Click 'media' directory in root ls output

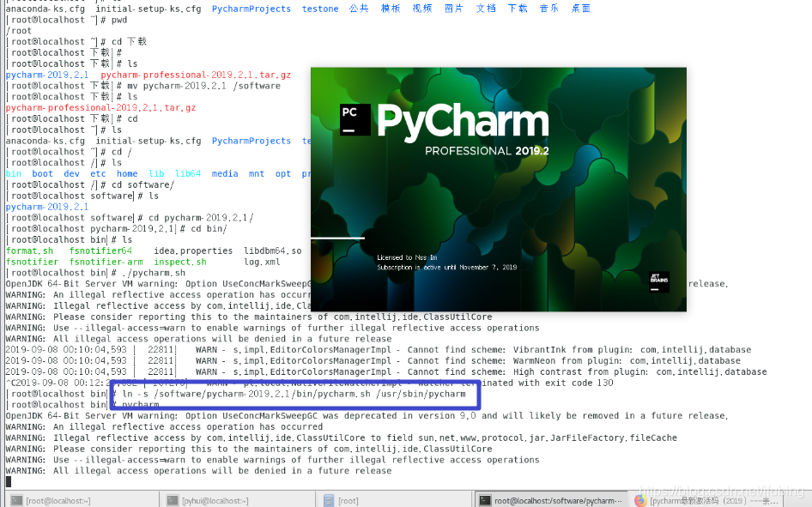225,174
